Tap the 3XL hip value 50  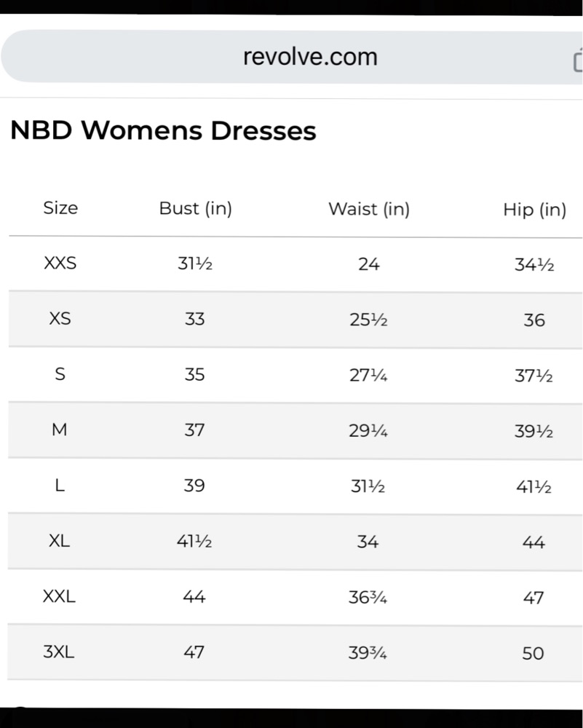click(533, 653)
